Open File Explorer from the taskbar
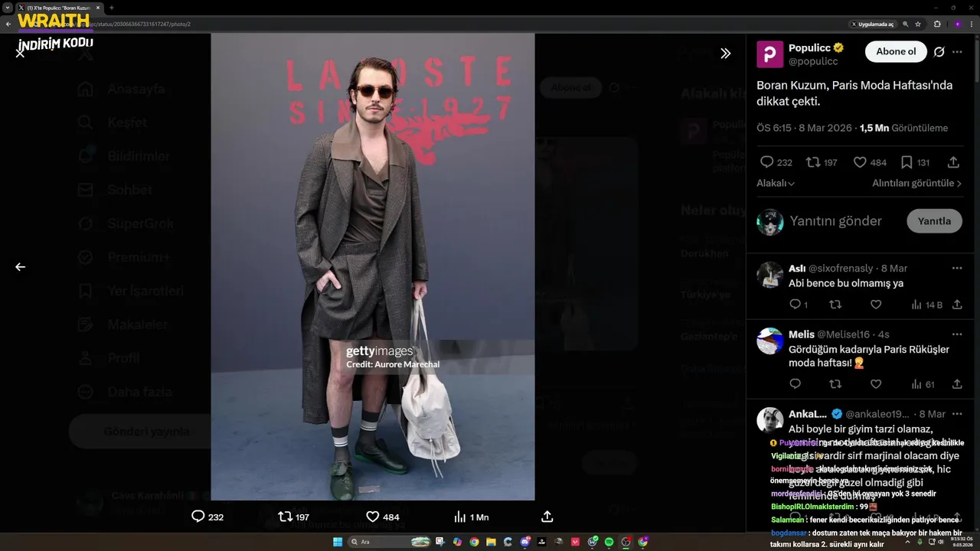Viewport: 980px width, 551px height. [491, 542]
